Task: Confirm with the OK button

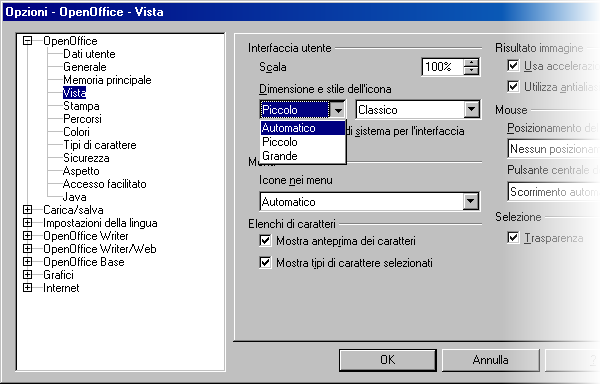Action: point(388,360)
